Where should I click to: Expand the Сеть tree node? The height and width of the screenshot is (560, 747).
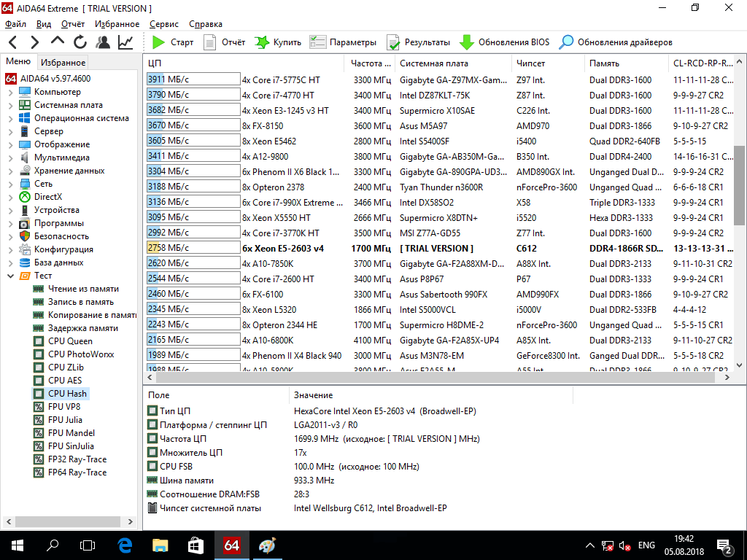tap(10, 184)
